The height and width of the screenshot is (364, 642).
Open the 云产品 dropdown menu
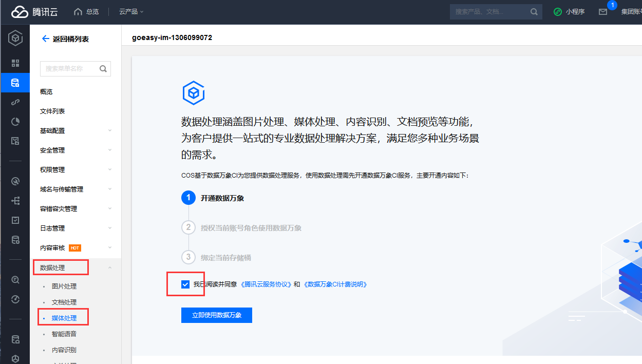click(x=131, y=12)
